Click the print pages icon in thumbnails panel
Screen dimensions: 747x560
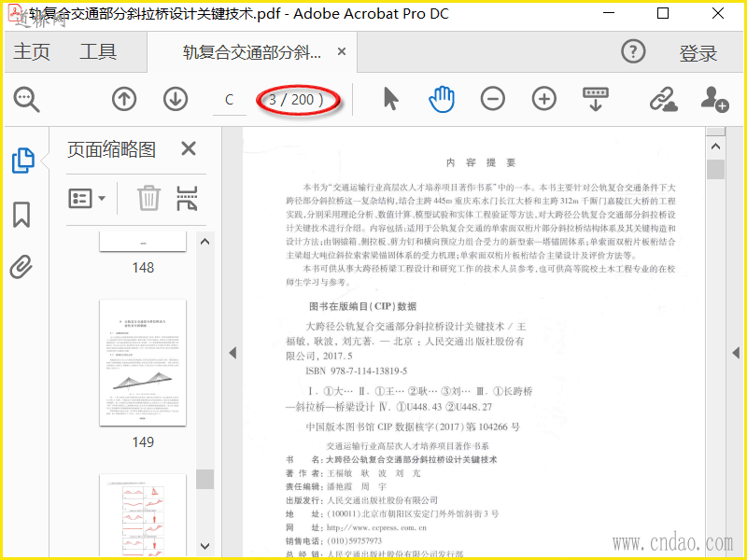pyautogui.click(x=187, y=198)
